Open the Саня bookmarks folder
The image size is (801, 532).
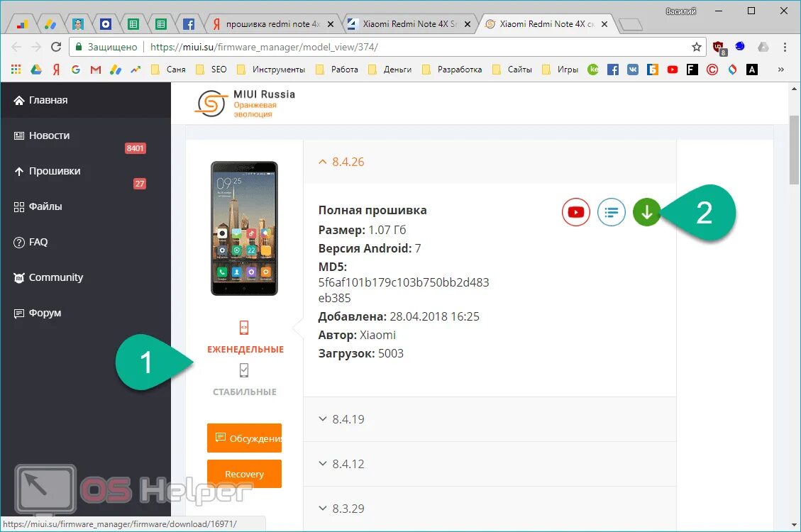pyautogui.click(x=169, y=70)
